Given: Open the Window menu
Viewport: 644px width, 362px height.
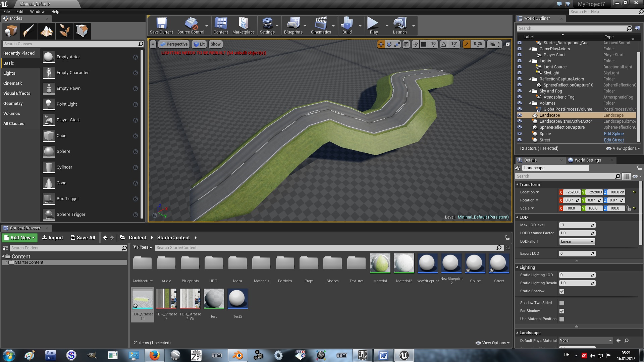Looking at the screenshot, I should point(37,11).
